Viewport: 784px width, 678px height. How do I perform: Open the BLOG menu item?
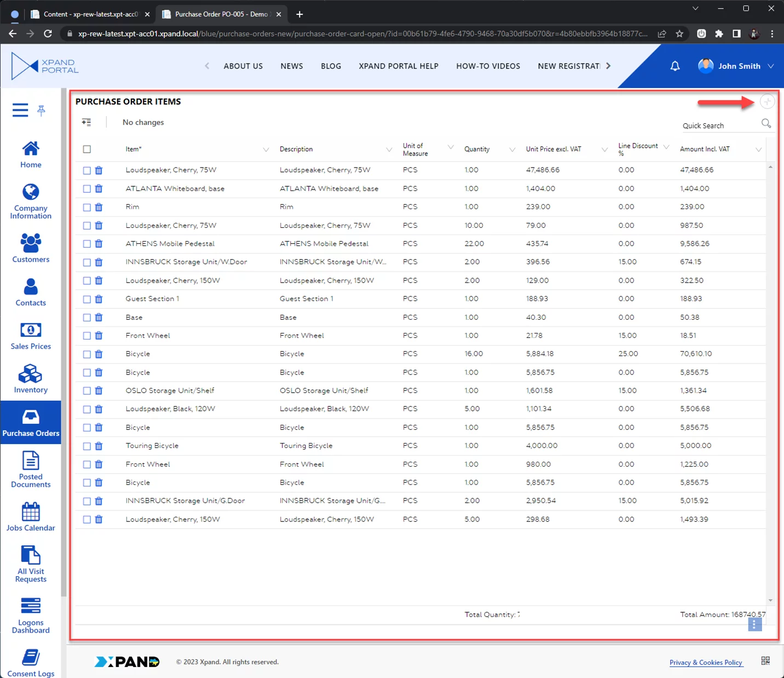(x=331, y=66)
